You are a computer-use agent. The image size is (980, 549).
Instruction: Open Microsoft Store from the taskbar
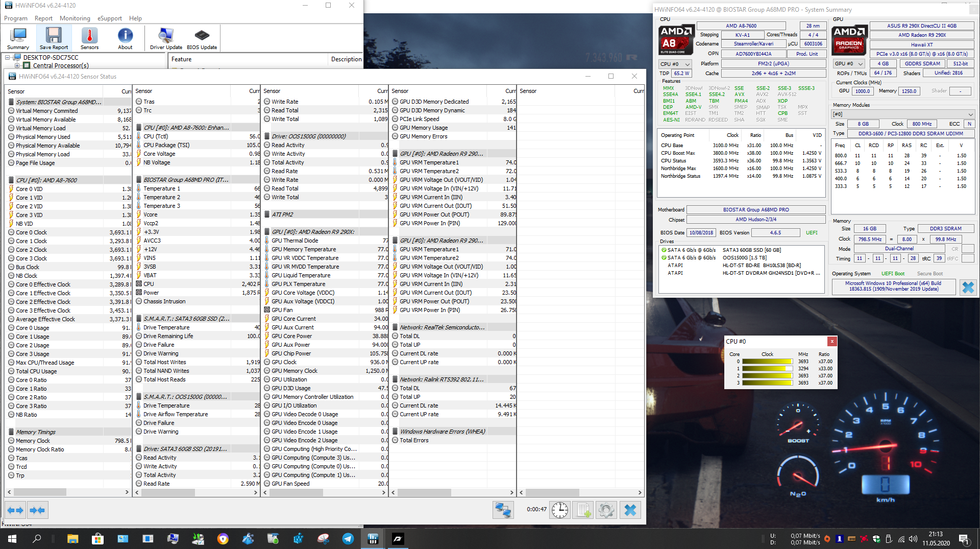click(97, 539)
